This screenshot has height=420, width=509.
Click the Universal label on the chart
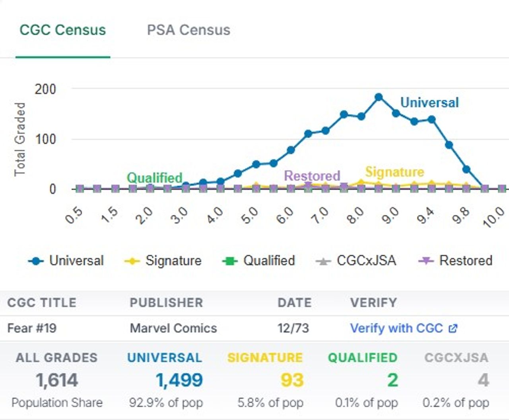click(429, 103)
